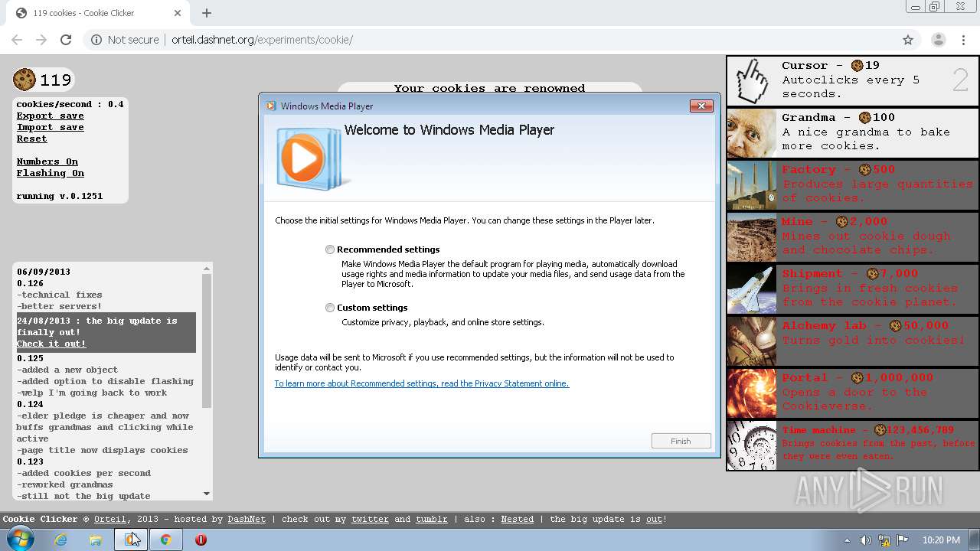This screenshot has height=551, width=980.
Task: Open the Nested footer link
Action: click(x=518, y=519)
